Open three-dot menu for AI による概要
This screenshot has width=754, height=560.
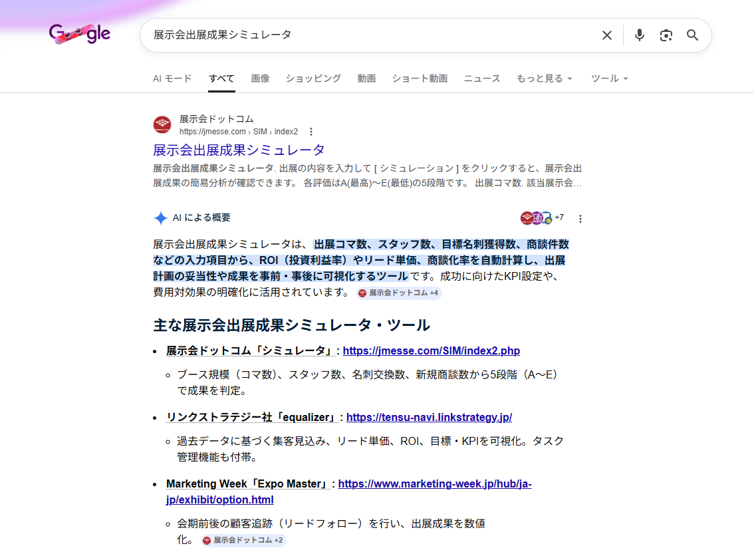point(580,219)
